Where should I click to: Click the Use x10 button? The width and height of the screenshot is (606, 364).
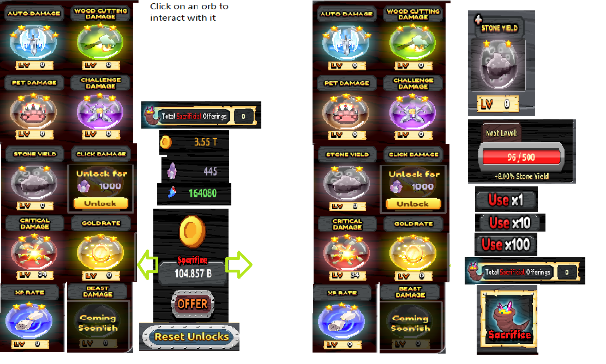509,223
